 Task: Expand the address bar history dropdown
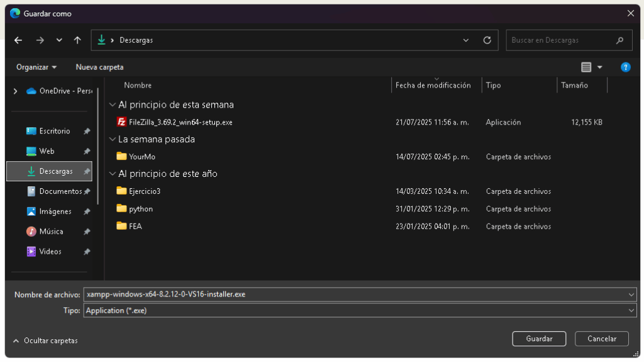(466, 40)
